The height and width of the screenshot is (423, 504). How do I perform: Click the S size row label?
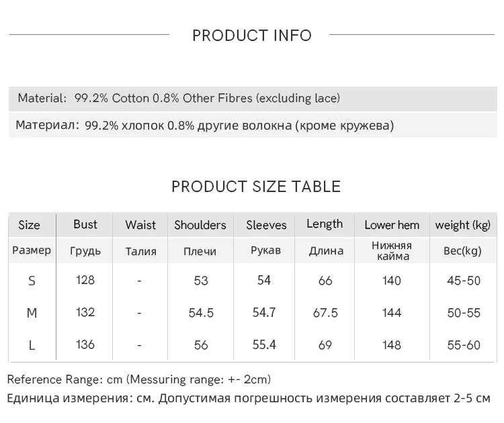click(32, 281)
